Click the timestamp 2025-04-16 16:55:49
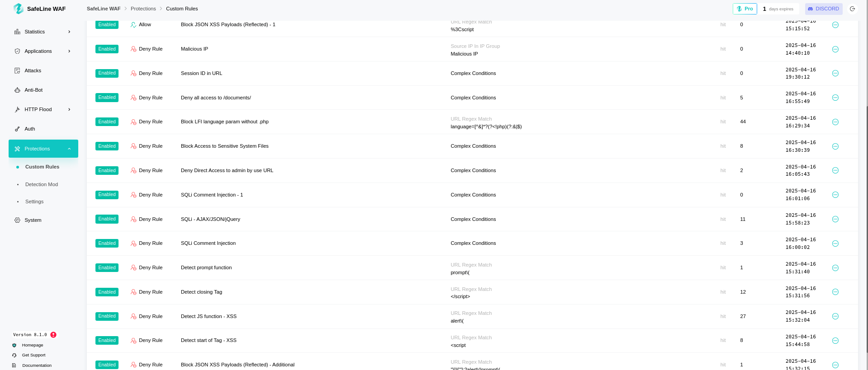The image size is (868, 370). [x=801, y=98]
